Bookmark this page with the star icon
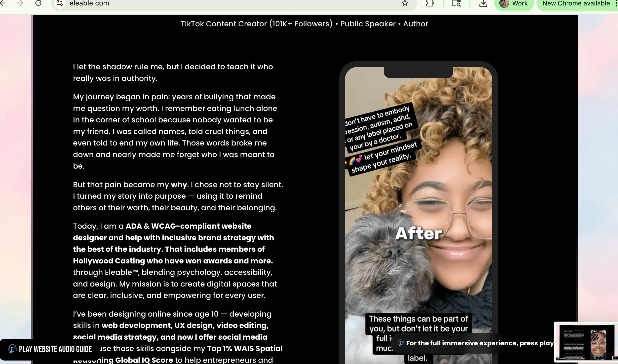The image size is (618, 364). tap(405, 3)
